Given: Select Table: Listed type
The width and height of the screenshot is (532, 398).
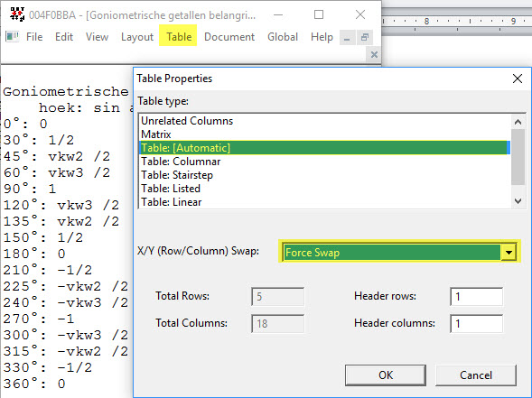Looking at the screenshot, I should tap(324, 189).
